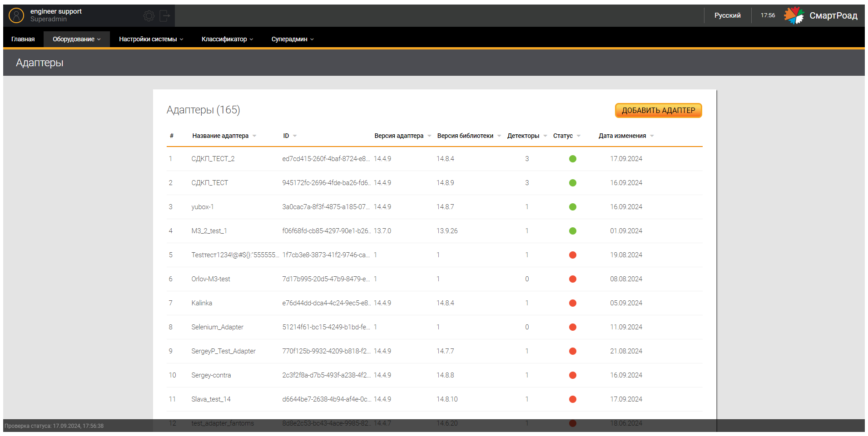Click green status dot for yubox-1

[x=573, y=207]
